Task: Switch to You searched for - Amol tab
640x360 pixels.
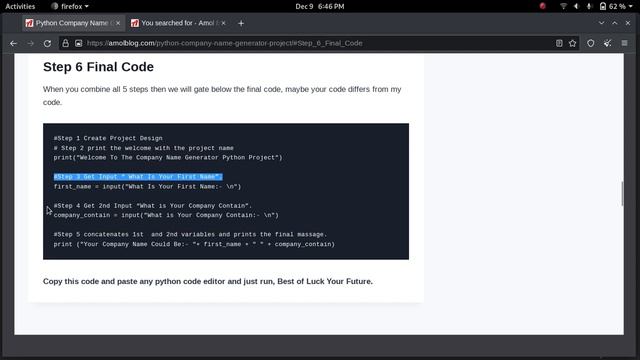Action: click(x=178, y=23)
